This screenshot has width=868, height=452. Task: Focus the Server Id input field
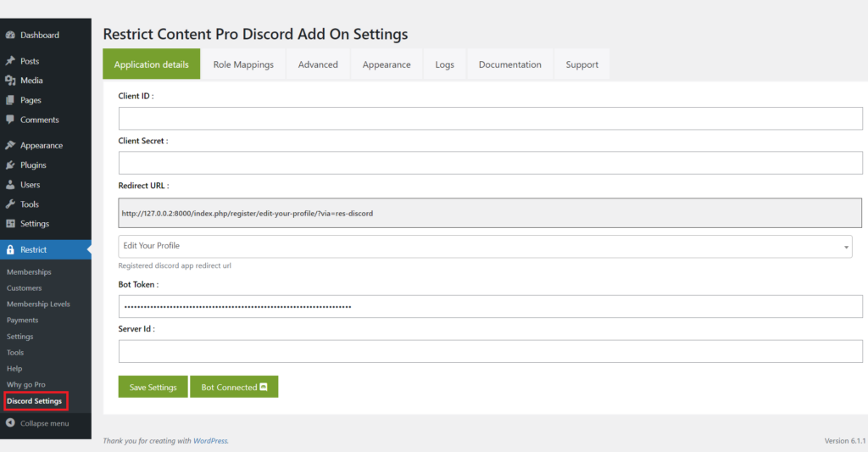coord(491,351)
